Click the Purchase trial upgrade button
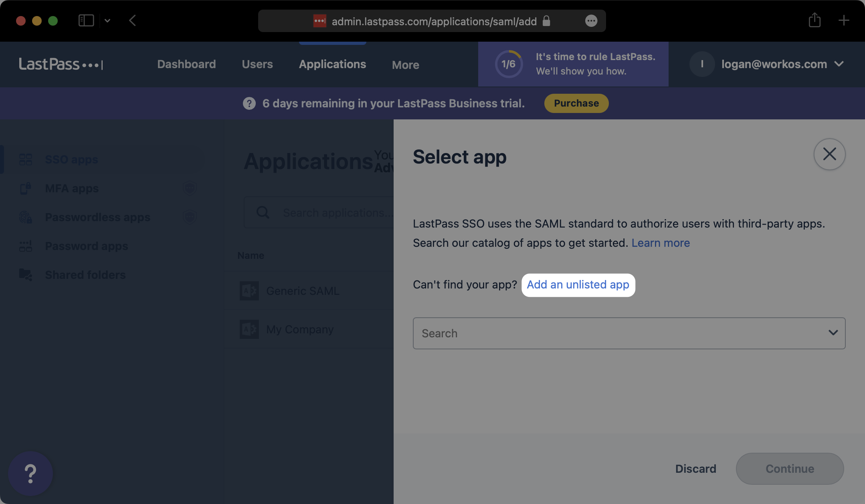The width and height of the screenshot is (865, 504). click(576, 103)
